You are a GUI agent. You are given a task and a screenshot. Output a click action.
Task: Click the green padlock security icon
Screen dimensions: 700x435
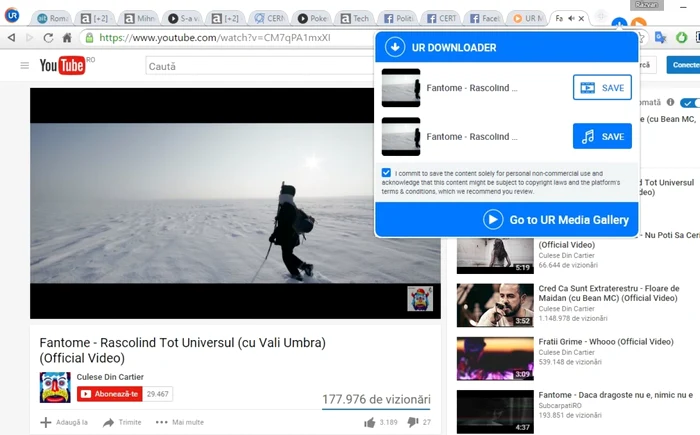tap(89, 38)
